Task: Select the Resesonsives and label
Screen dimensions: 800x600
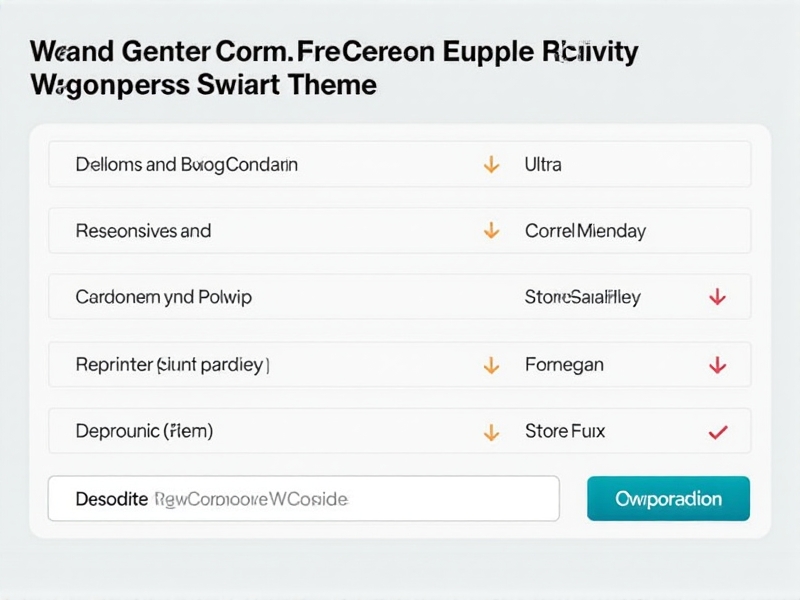Action: 143,231
